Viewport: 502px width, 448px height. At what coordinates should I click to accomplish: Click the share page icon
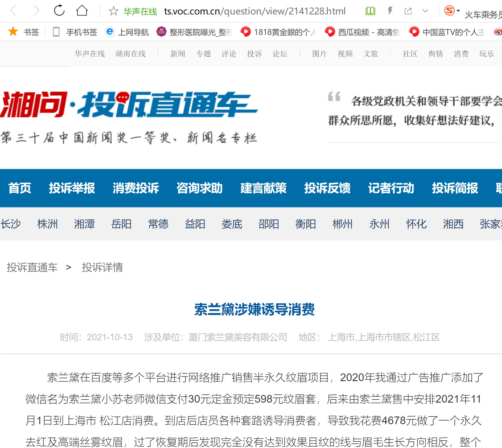408,11
